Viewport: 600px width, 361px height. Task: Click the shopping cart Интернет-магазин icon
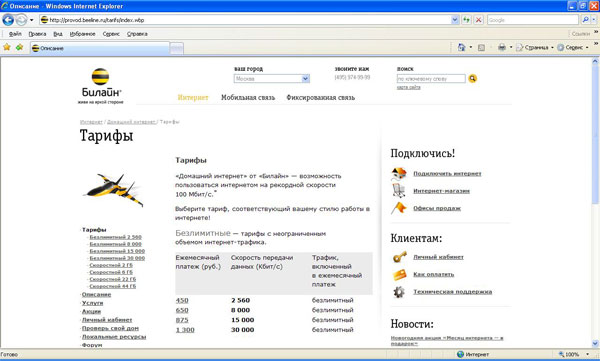(399, 190)
